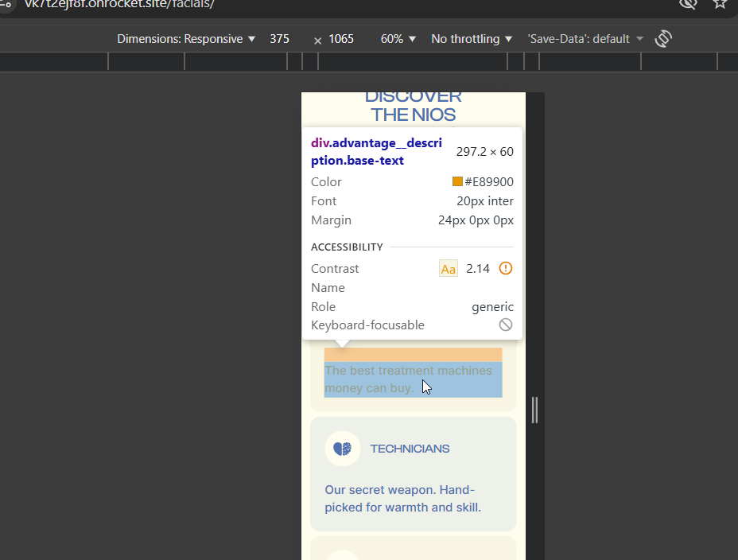
Task: Click the DISCOVER THE NIOS heading
Action: [x=414, y=107]
